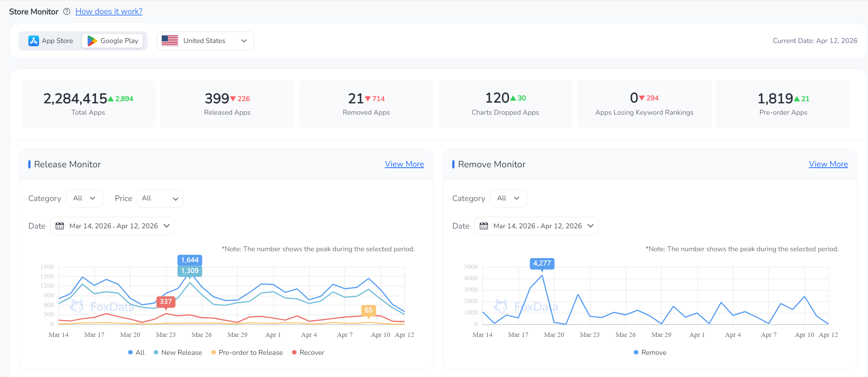The height and width of the screenshot is (377, 868).
Task: Toggle the All series legend item
Action: coord(136,353)
